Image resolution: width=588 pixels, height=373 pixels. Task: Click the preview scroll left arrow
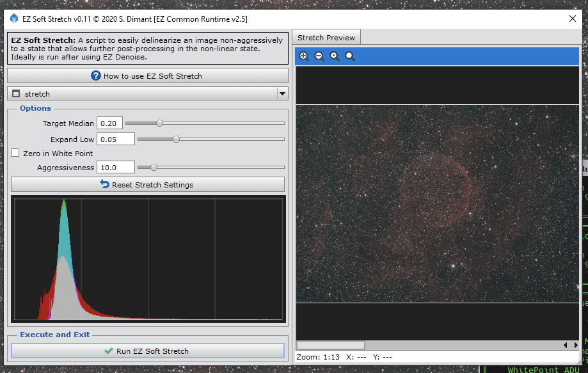point(565,345)
